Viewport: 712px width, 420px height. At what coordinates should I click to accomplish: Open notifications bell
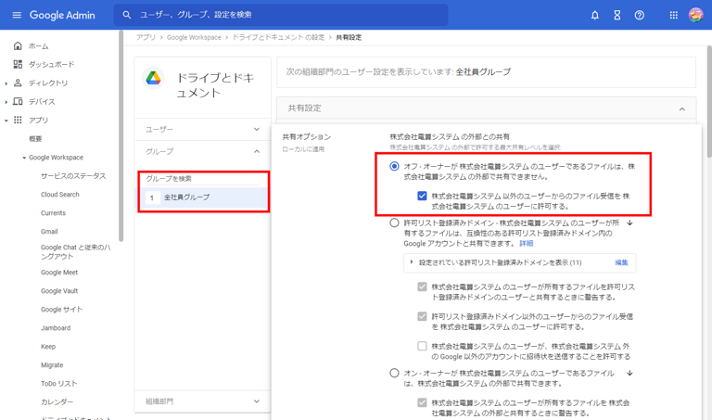click(x=595, y=15)
